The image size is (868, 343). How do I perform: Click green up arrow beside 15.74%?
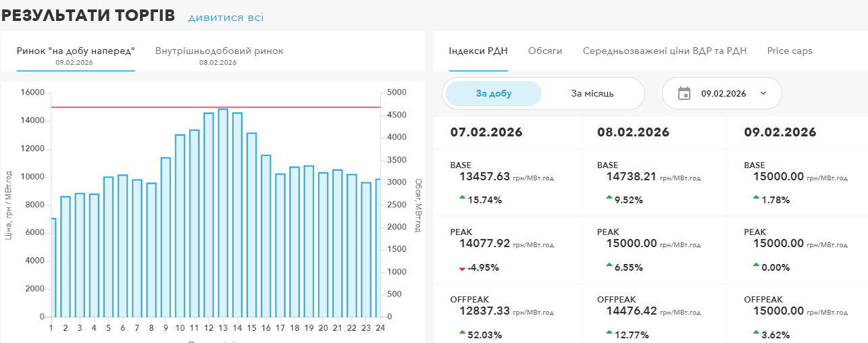pyautogui.click(x=462, y=197)
